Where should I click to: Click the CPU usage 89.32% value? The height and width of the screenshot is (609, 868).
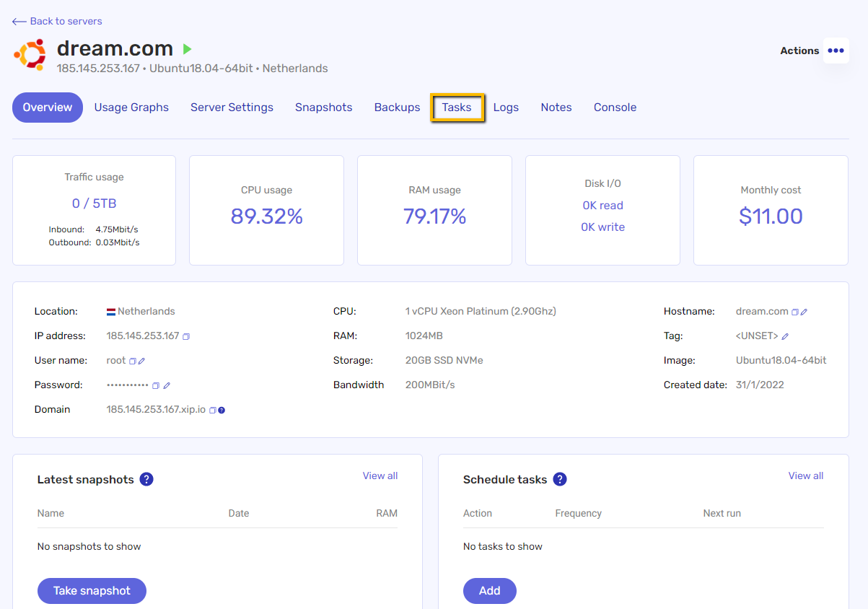(267, 216)
